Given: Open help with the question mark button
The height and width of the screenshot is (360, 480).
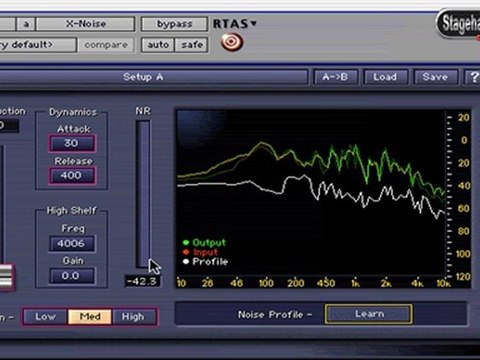Looking at the screenshot, I should [x=473, y=77].
